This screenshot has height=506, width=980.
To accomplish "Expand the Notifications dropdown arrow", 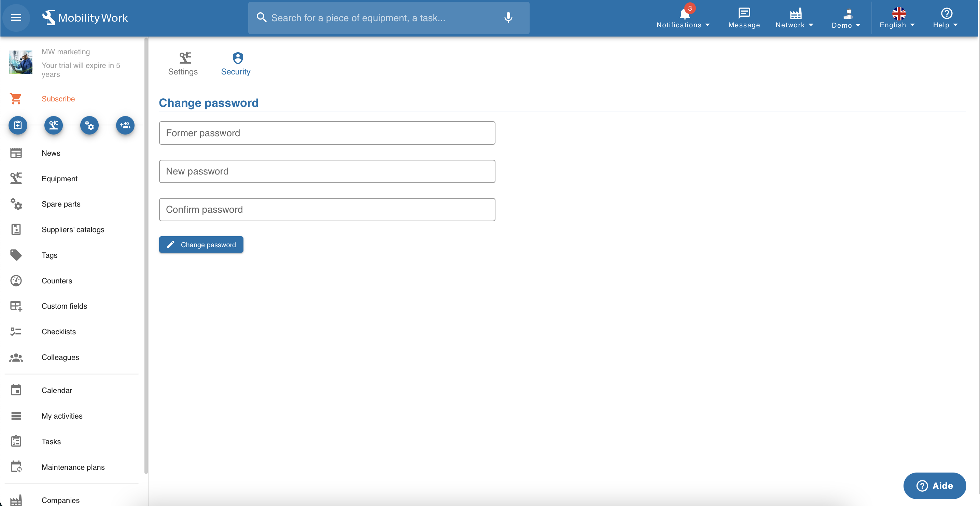I will pyautogui.click(x=707, y=25).
